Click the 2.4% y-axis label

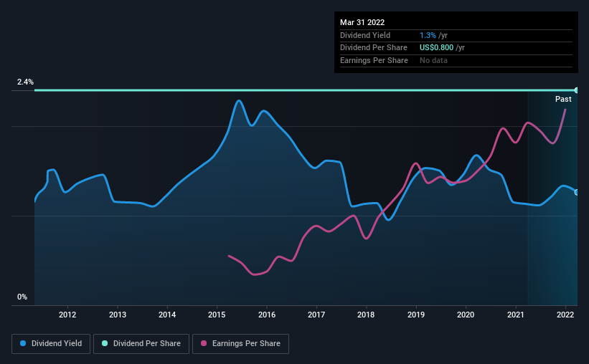coord(25,82)
